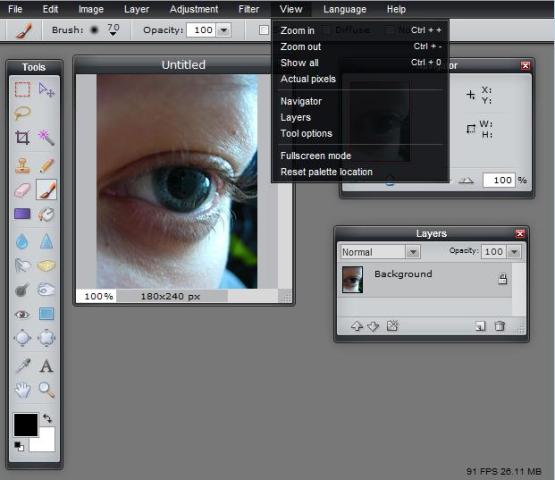Screen dimensions: 555x480
Task: Move Background layer up in Layers panel
Action: pyautogui.click(x=357, y=326)
